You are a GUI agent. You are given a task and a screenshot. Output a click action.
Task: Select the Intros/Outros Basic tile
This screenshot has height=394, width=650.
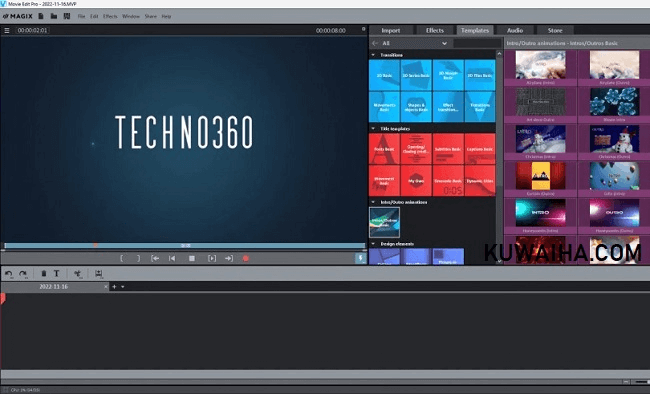pyautogui.click(x=384, y=222)
